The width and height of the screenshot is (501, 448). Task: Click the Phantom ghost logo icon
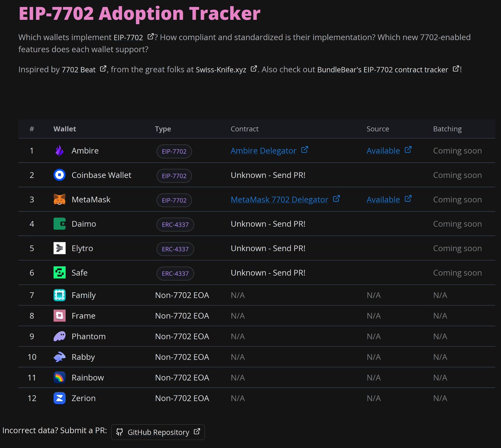pos(60,337)
